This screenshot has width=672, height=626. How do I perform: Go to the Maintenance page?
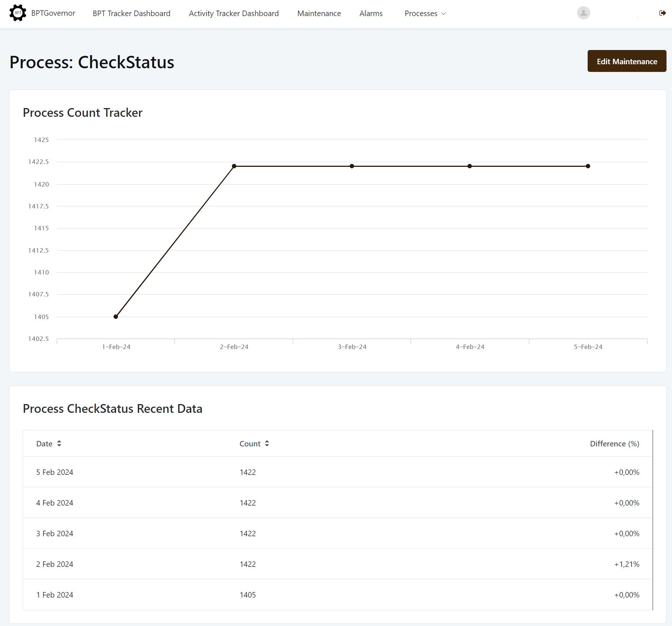point(319,14)
